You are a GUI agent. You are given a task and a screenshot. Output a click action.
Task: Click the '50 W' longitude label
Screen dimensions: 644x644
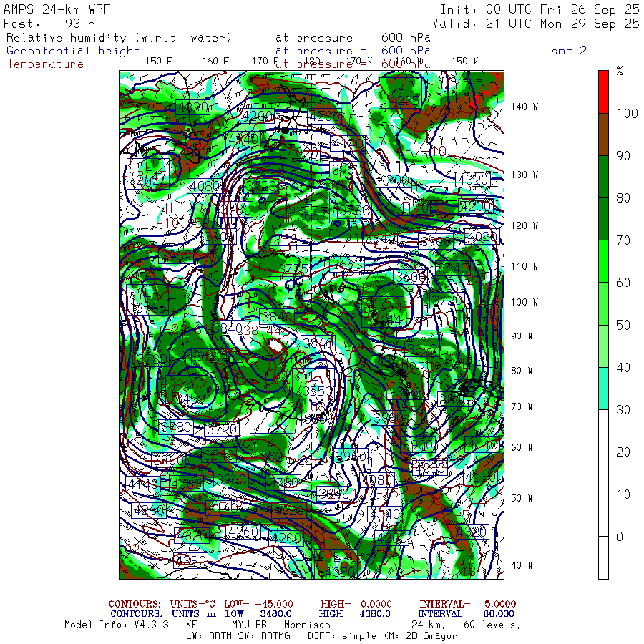pyautogui.click(x=522, y=498)
